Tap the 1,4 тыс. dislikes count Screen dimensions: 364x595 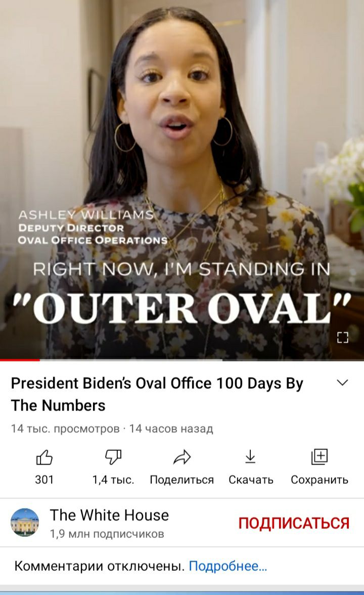coord(113,480)
